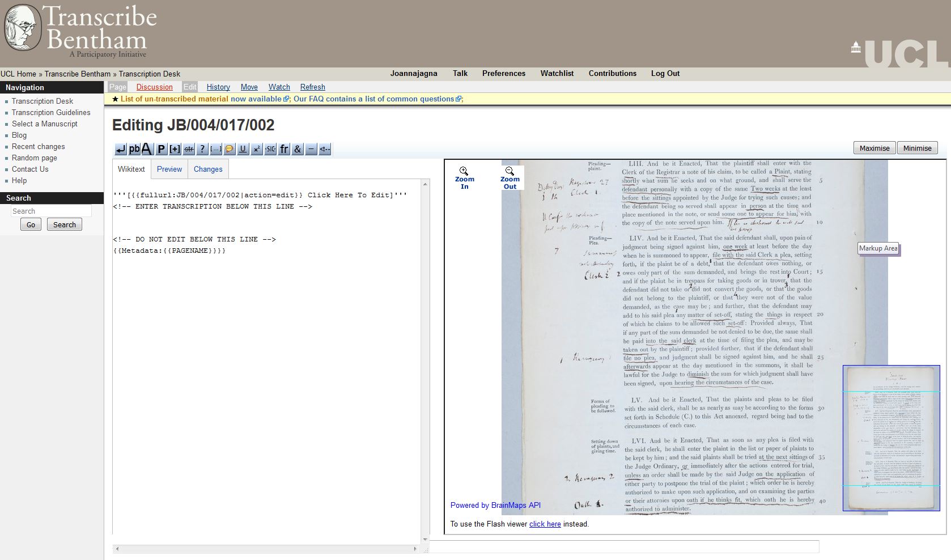Click the speech bubble note icon
Screen dimensions: 951x560
coord(230,149)
